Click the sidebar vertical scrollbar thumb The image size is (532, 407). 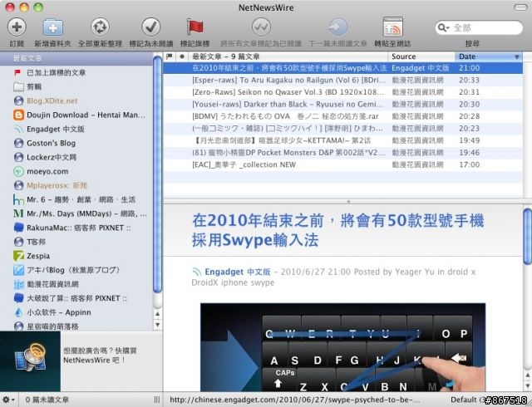point(157,174)
